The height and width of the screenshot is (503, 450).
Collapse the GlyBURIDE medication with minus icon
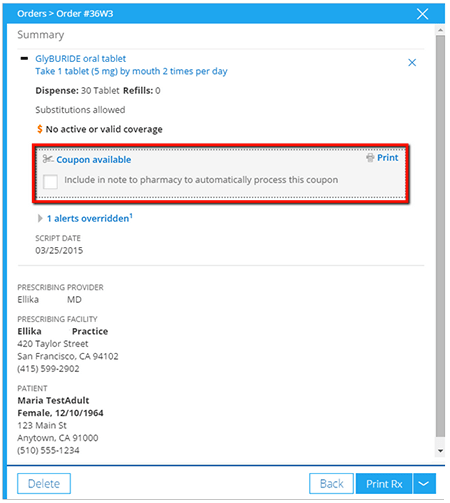point(24,58)
